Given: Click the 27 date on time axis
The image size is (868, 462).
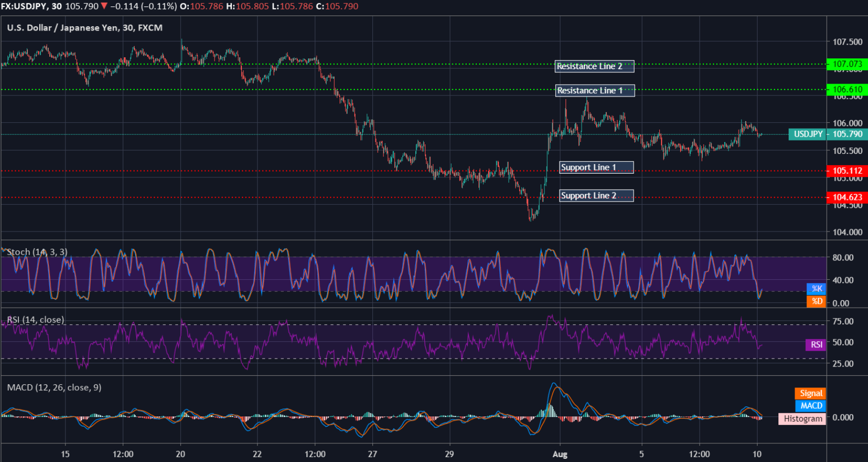Looking at the screenshot, I should click(x=372, y=454).
